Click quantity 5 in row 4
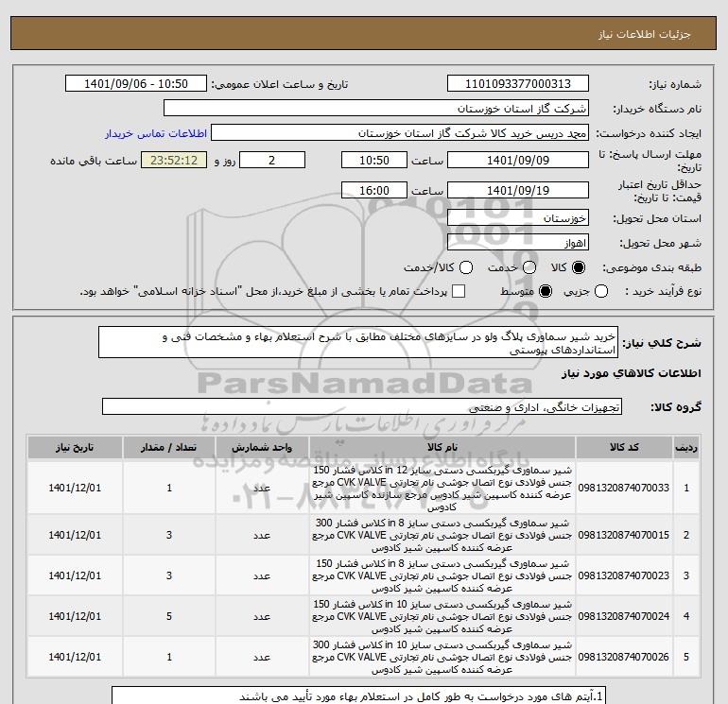The image size is (728, 704). pyautogui.click(x=169, y=616)
